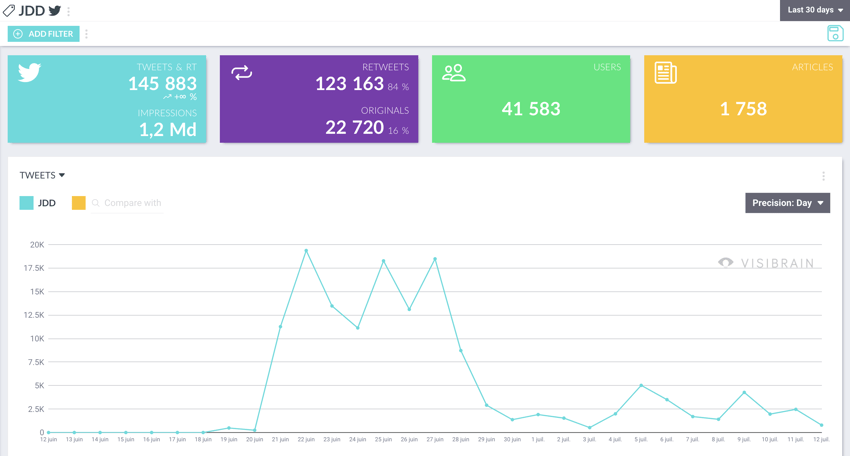Viewport: 850px width, 456px height.
Task: Click the IMPRESSIONS label in teal card
Action: tap(167, 113)
